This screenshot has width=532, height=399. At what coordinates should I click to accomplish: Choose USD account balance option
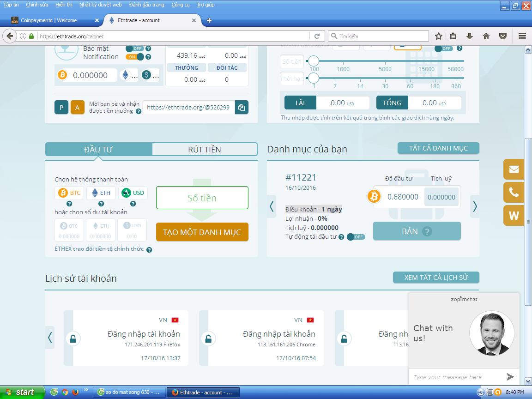pos(132,230)
